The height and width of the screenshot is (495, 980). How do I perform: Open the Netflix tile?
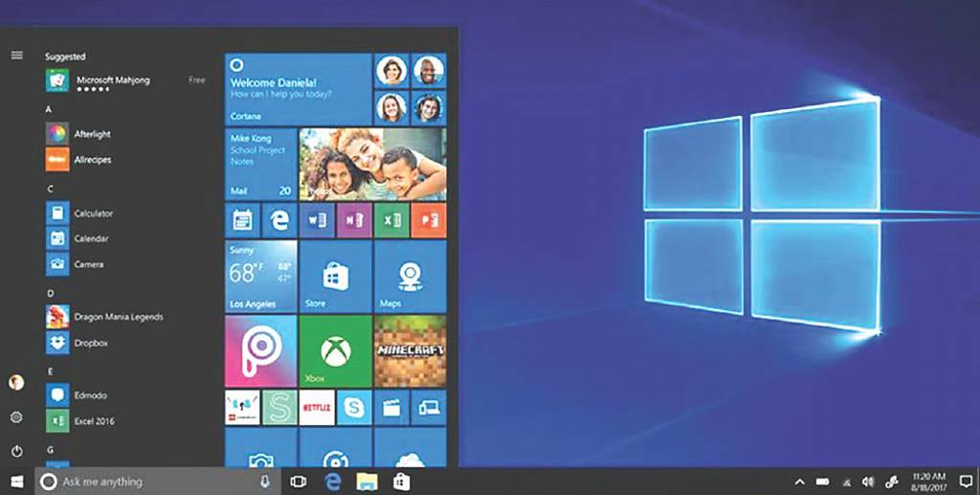pos(317,408)
